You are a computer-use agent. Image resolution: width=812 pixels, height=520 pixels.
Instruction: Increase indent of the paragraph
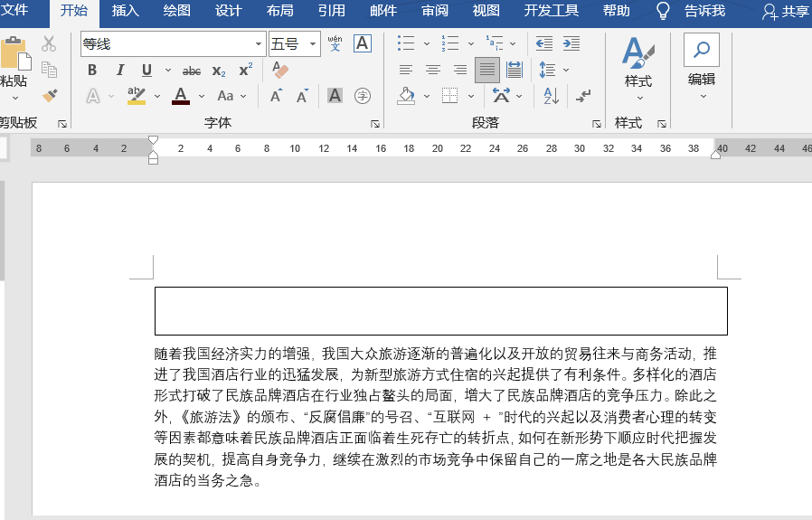(x=571, y=43)
